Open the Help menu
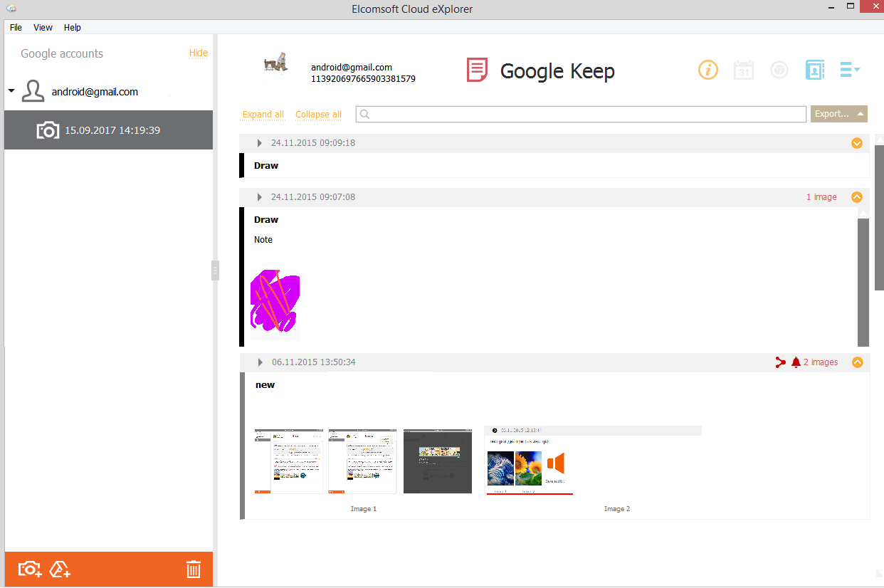This screenshot has height=588, width=884. [x=72, y=28]
